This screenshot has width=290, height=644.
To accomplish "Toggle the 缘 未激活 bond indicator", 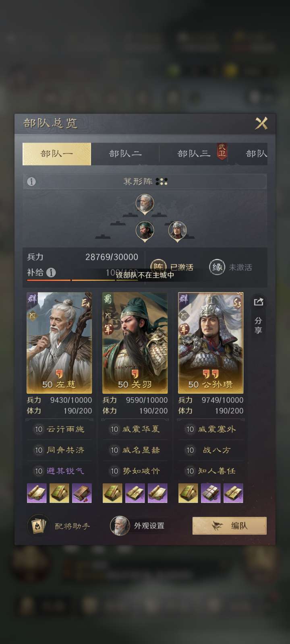I will 231,267.
